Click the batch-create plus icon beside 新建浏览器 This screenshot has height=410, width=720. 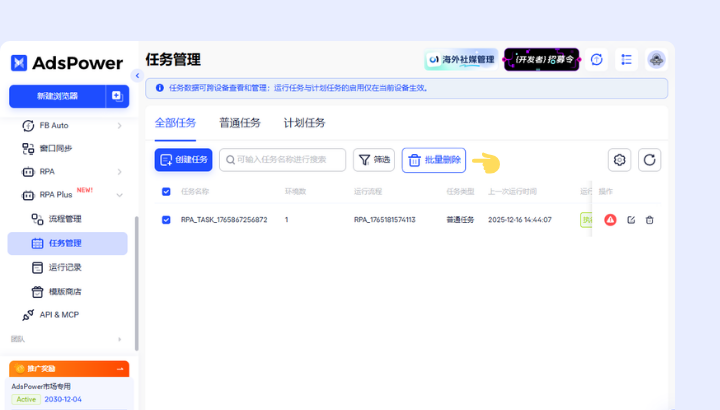pos(117,96)
